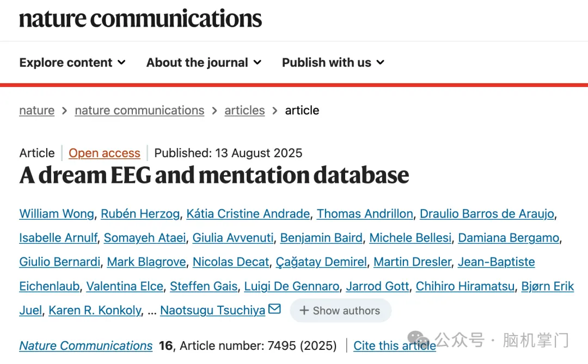Click the Nature Communications journal citation link

[x=86, y=346]
